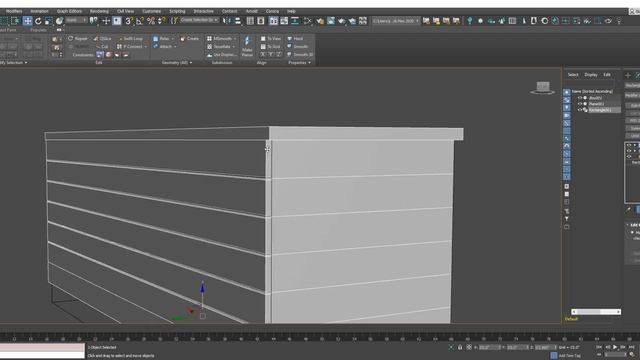Open the Rendering menu
This screenshot has height=360, width=640.
coord(99,11)
